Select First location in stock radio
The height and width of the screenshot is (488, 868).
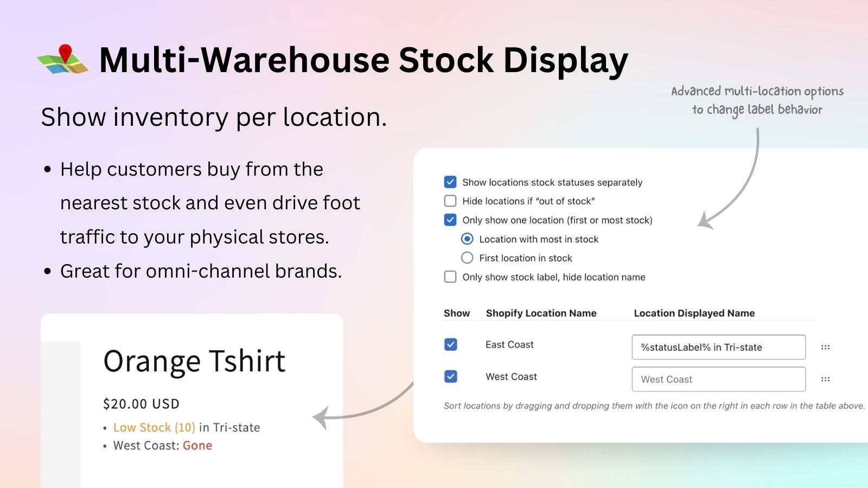pos(467,258)
